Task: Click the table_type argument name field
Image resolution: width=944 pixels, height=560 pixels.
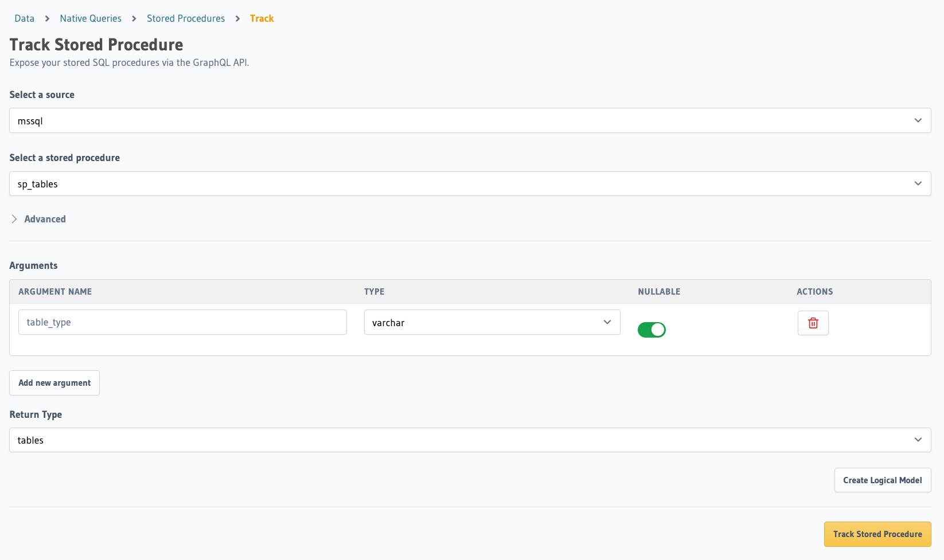Action: pyautogui.click(x=182, y=322)
